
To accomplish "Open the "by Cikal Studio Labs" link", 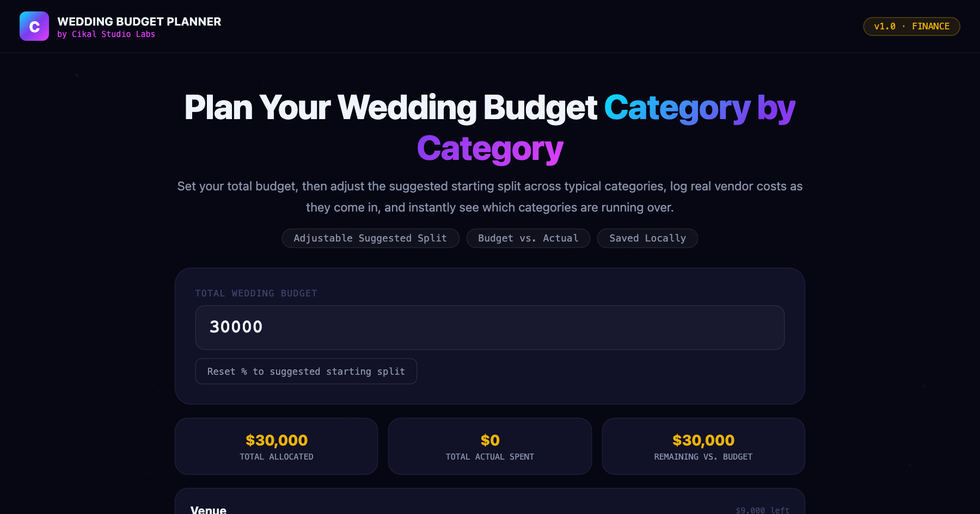I will tap(106, 34).
